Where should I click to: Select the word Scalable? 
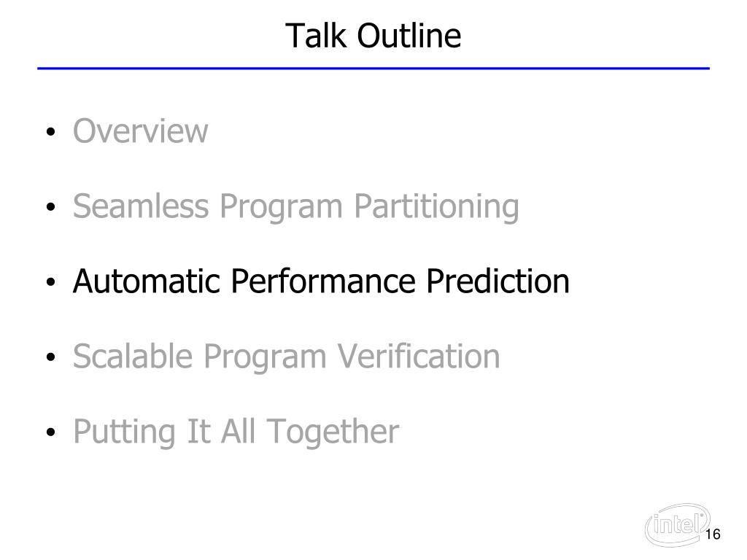point(133,356)
